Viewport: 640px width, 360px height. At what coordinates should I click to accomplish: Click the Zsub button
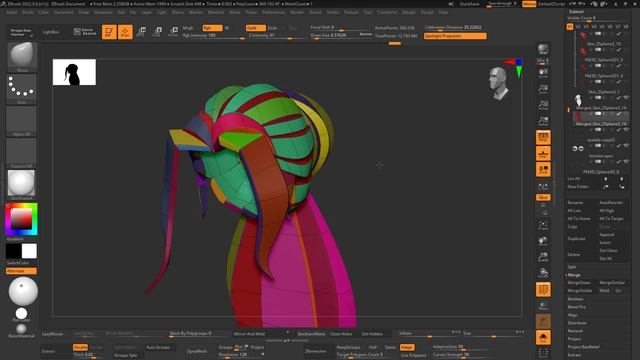273,28
